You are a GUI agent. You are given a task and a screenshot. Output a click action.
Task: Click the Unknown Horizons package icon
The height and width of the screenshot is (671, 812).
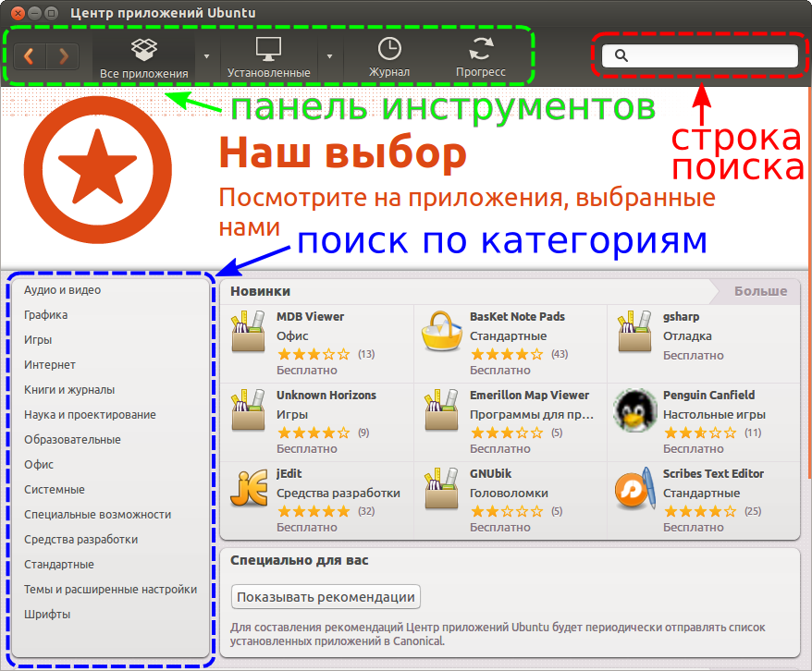tap(249, 409)
